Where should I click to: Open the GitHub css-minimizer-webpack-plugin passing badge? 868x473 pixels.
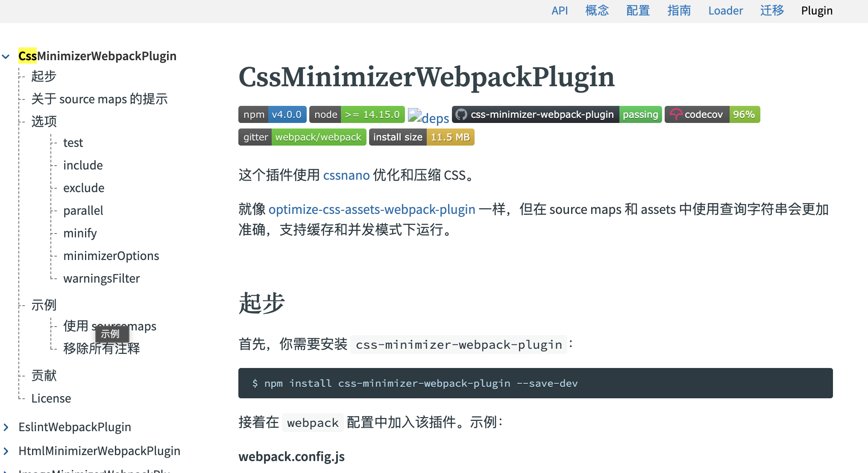click(557, 114)
